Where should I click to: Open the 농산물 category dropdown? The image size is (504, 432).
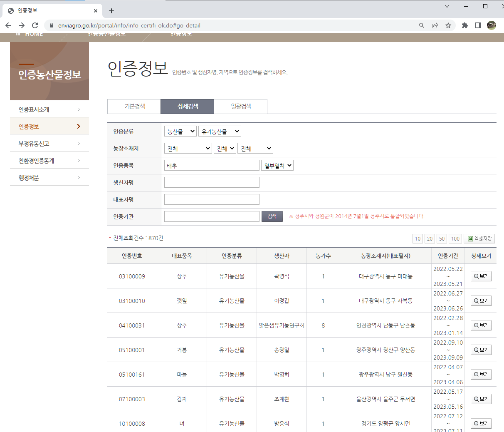tap(180, 132)
